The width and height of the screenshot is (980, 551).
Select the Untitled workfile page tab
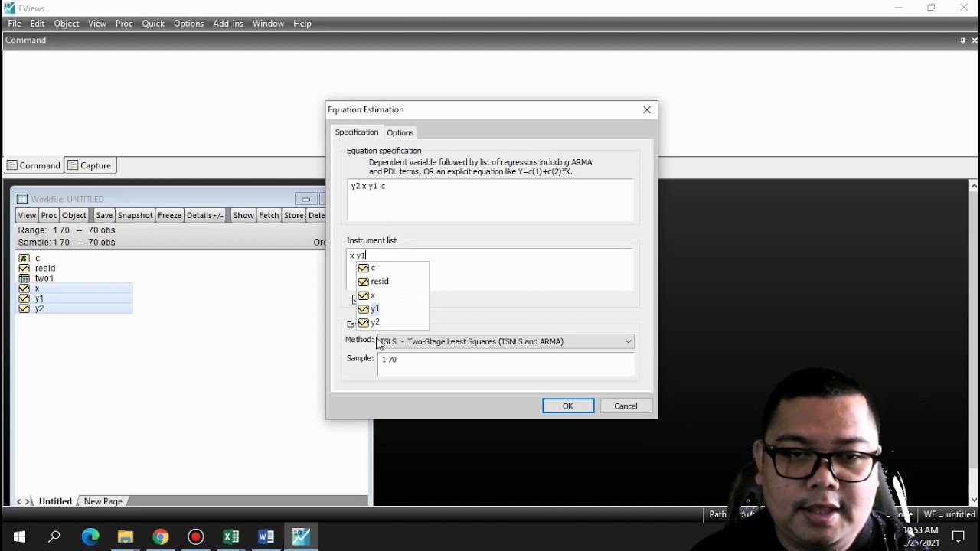pos(55,501)
